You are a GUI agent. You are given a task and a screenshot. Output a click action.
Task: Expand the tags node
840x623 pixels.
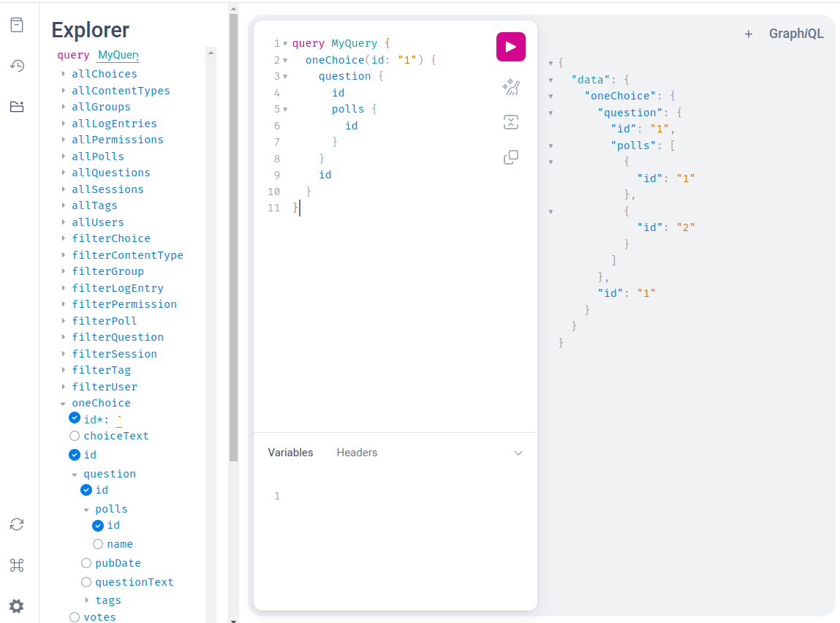tap(87, 600)
